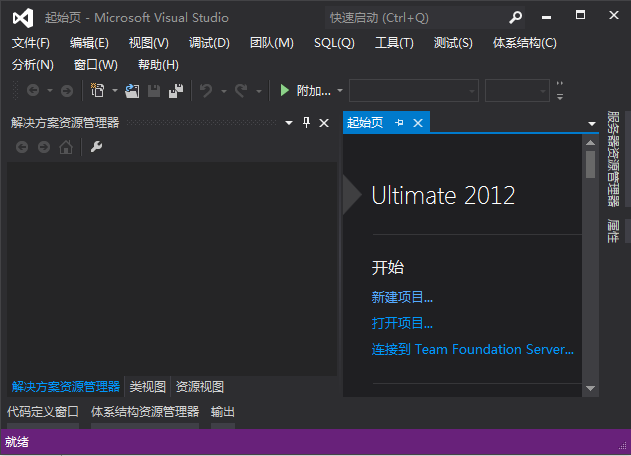Open the solution platforms combo box
Viewport: 631px width, 456px height.
(x=517, y=91)
